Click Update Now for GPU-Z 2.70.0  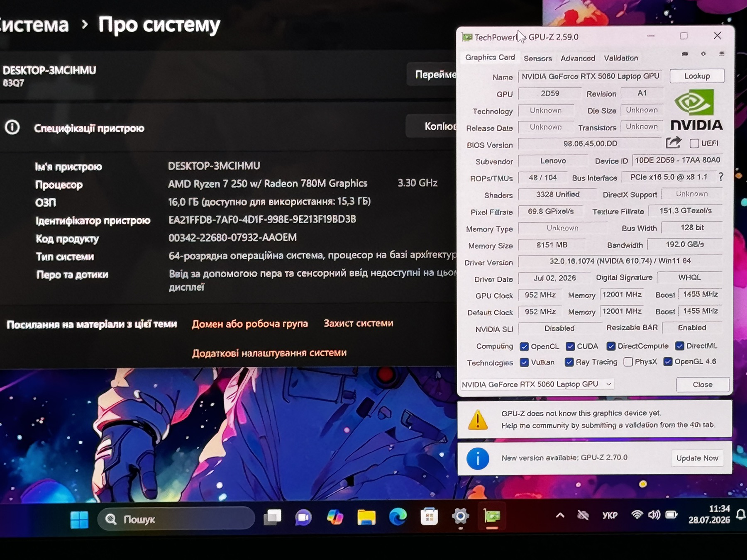click(x=697, y=458)
